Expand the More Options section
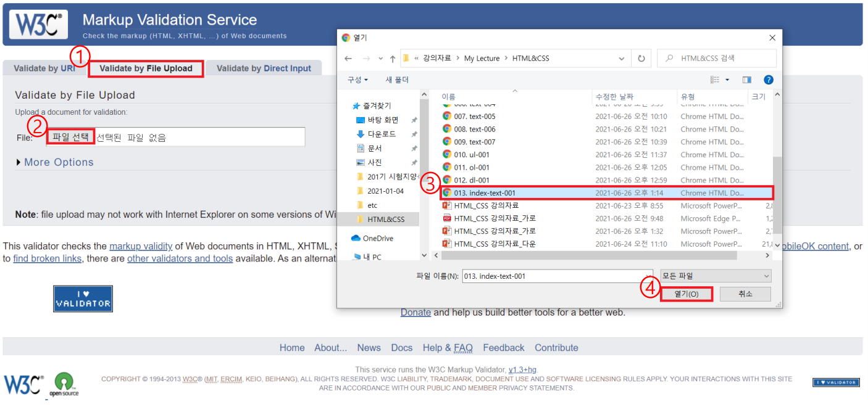 [x=56, y=162]
